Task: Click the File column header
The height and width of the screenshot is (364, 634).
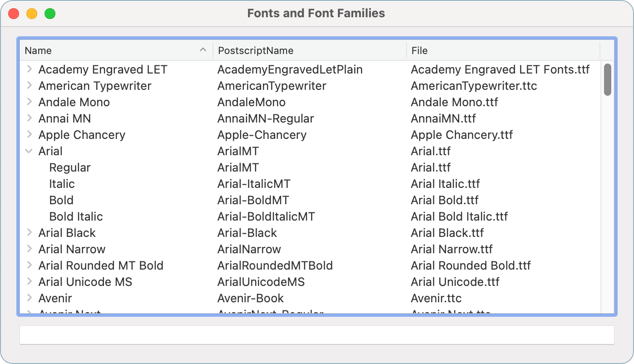Action: click(x=503, y=50)
